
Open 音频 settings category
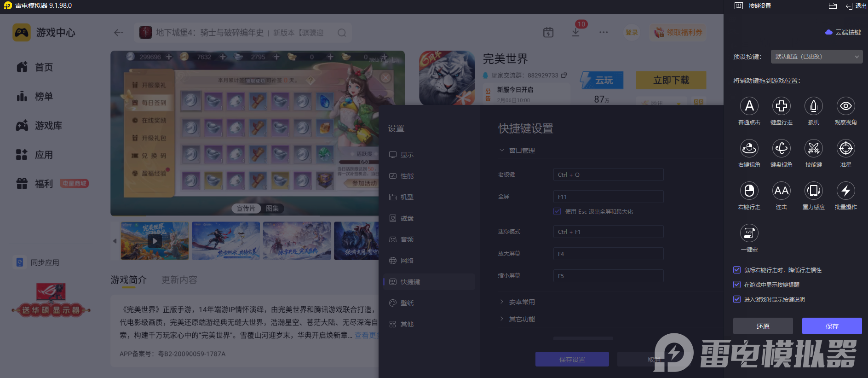click(x=429, y=239)
